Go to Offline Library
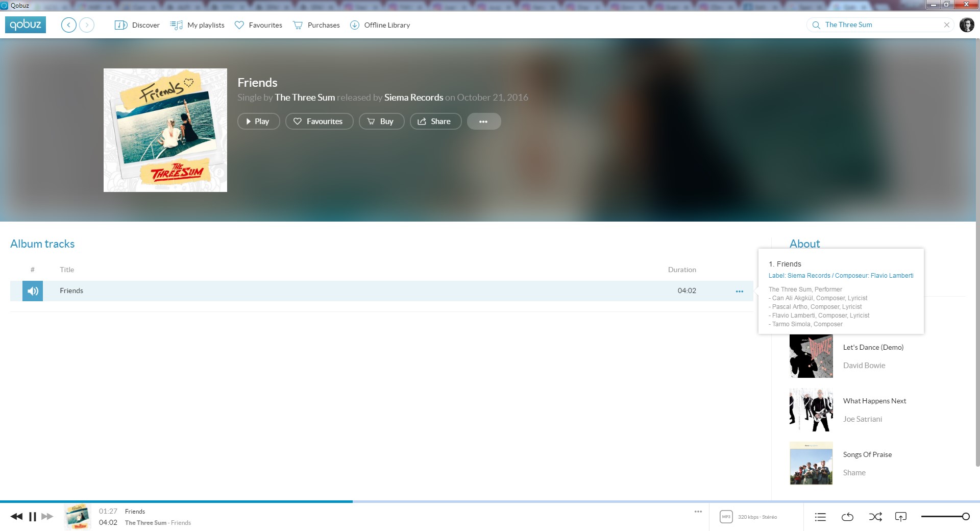 [x=380, y=25]
